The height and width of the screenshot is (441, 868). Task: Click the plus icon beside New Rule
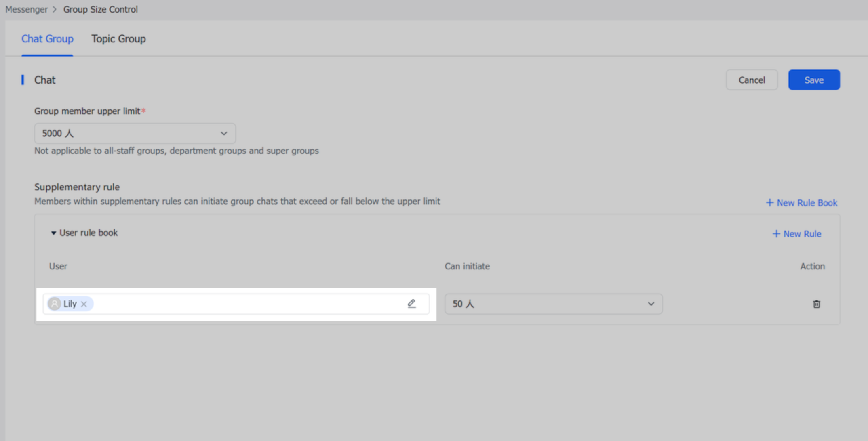(x=776, y=233)
